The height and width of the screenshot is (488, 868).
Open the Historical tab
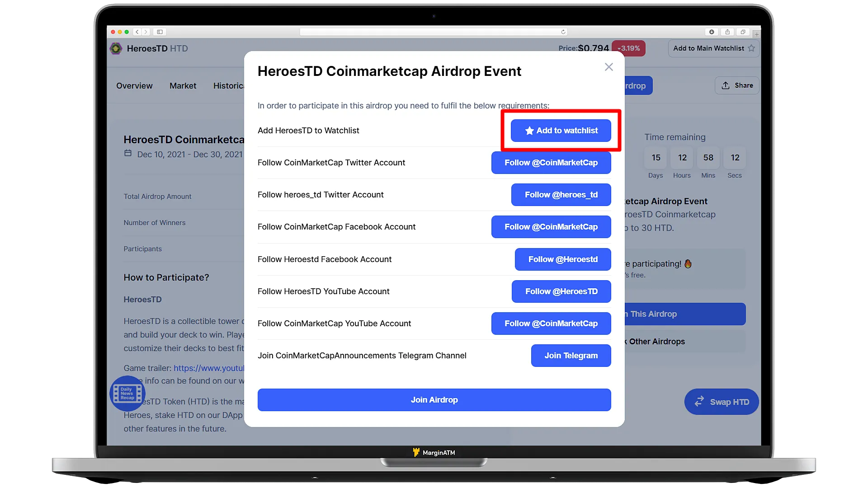click(229, 86)
